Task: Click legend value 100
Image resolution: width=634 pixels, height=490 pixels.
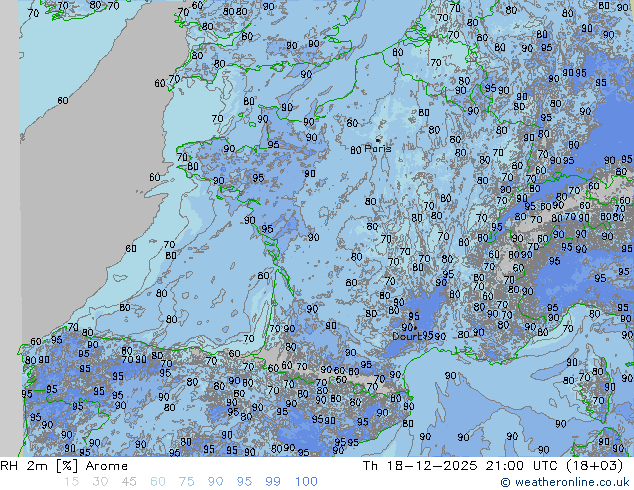Action: click(x=306, y=482)
